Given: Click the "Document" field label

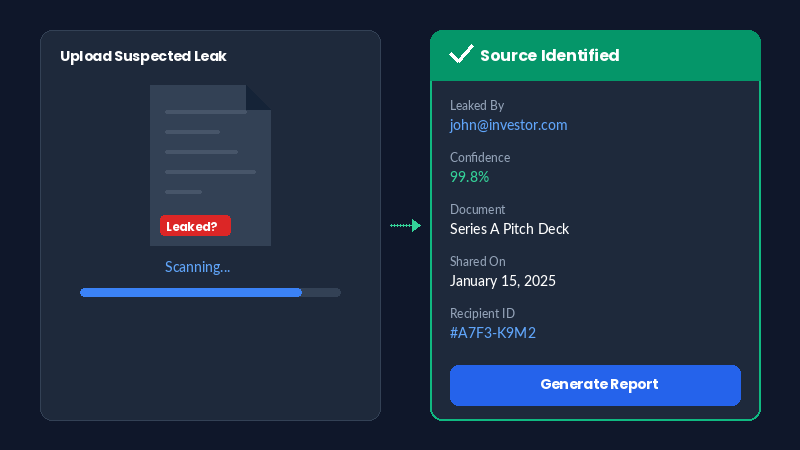Looking at the screenshot, I should click(477, 209).
